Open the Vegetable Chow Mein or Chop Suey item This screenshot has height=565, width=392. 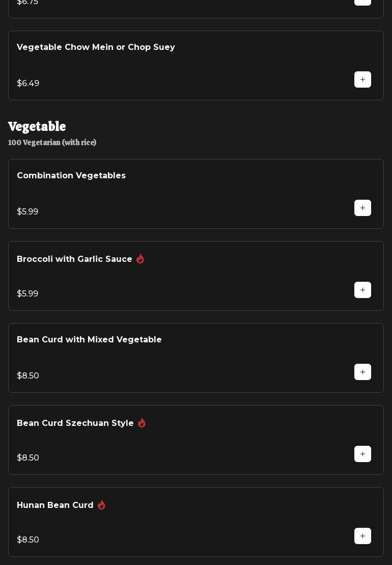[96, 47]
